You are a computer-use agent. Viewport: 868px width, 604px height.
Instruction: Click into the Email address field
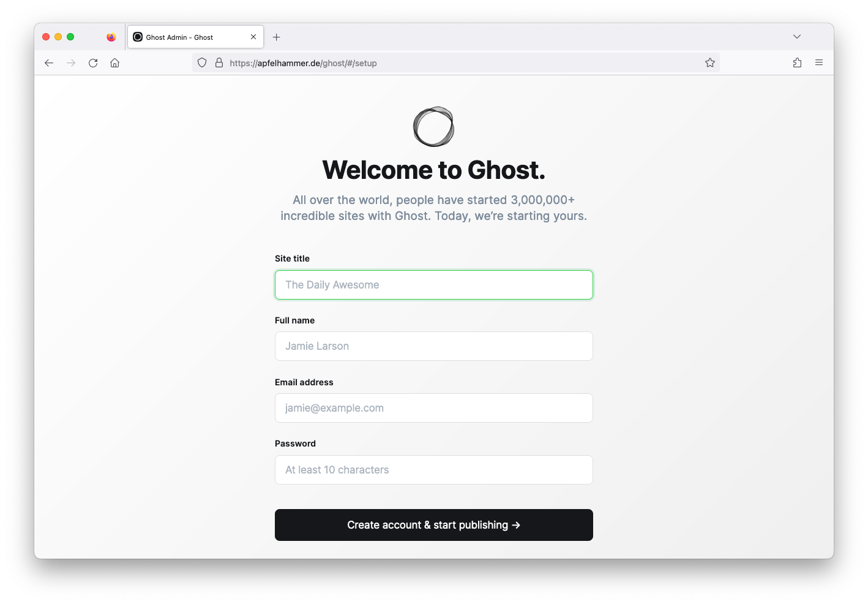pos(433,408)
